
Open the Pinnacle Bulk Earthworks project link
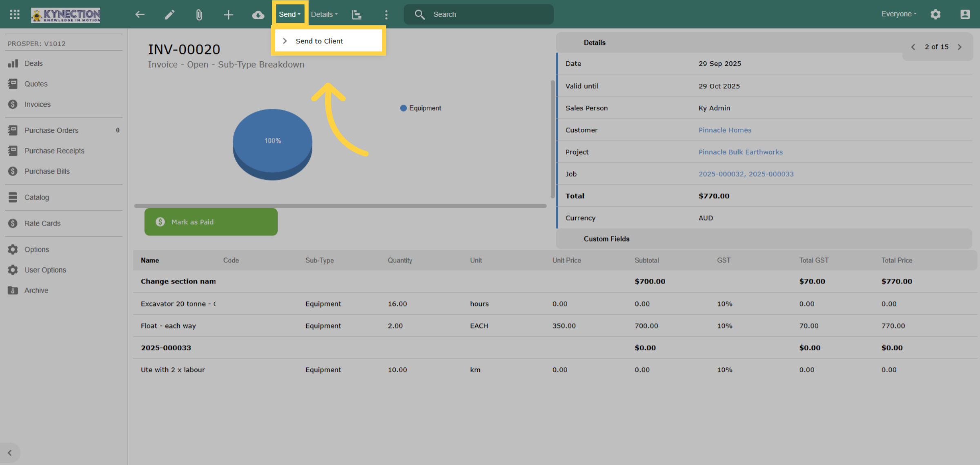(740, 152)
